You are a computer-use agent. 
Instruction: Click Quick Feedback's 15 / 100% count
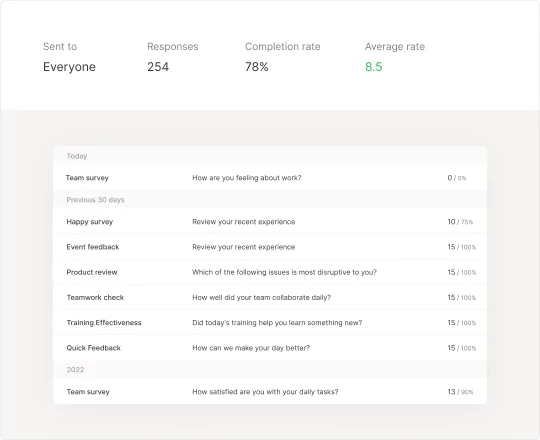click(x=461, y=348)
